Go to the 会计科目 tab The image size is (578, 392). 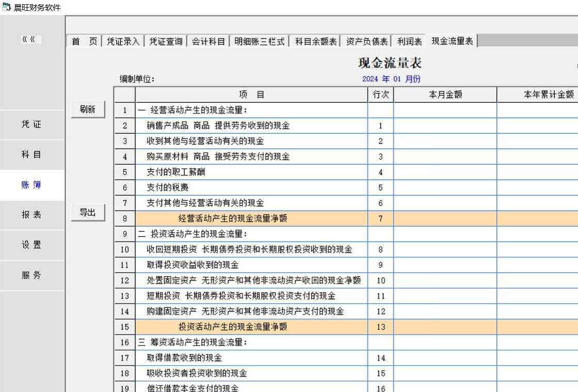click(208, 41)
